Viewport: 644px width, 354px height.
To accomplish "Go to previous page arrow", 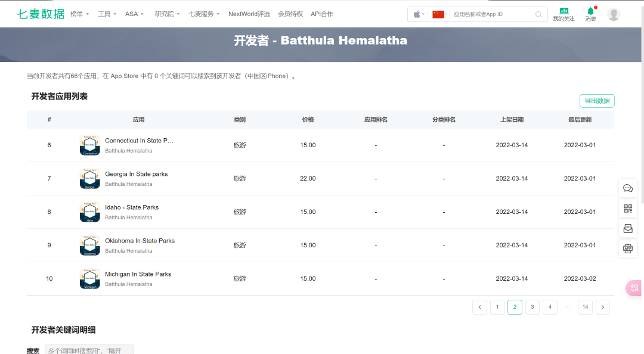I will 479,307.
